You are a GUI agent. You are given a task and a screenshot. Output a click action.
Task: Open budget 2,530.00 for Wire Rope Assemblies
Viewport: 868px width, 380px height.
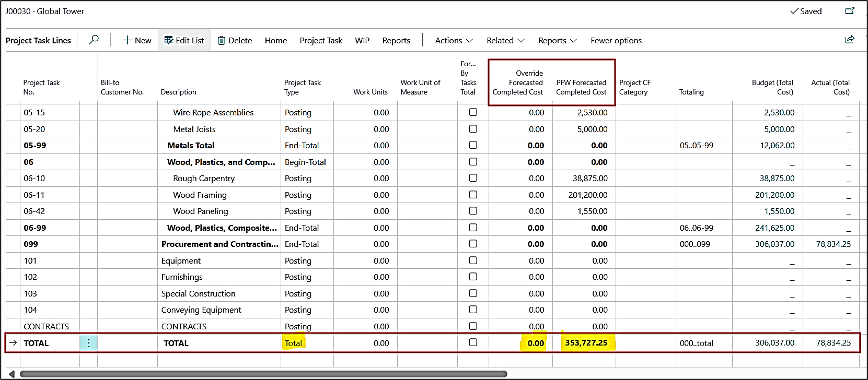(x=779, y=112)
